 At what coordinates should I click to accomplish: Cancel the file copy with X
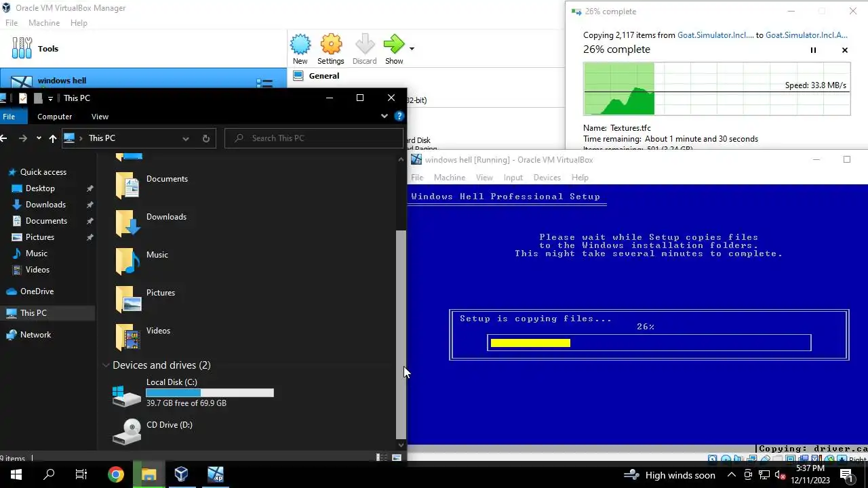[844, 50]
